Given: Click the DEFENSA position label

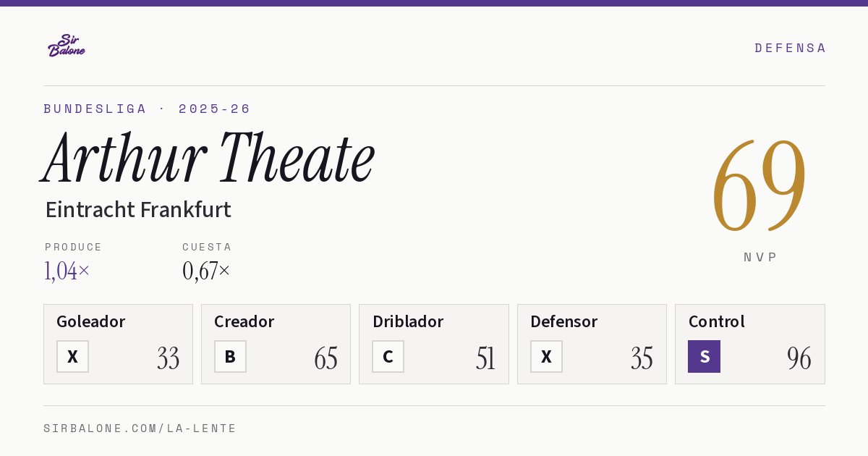Looking at the screenshot, I should [x=790, y=48].
